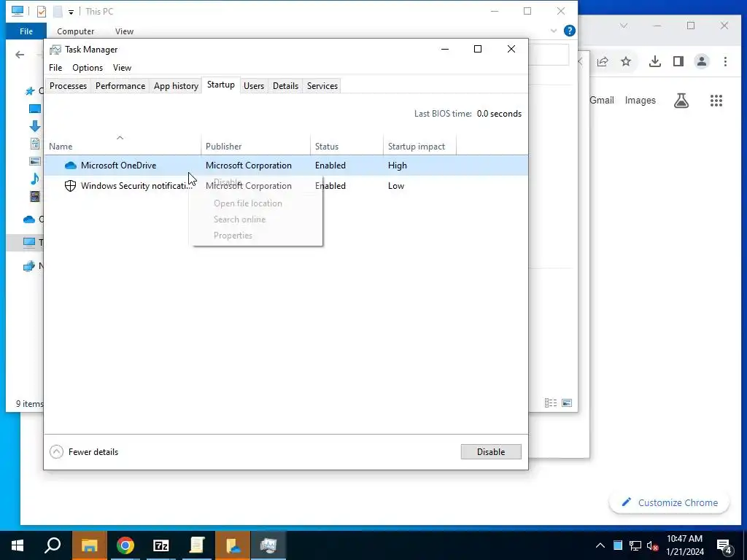Screen dimensions: 747x560
Task: Expand the Explorer ribbon chevron
Action: 554,31
